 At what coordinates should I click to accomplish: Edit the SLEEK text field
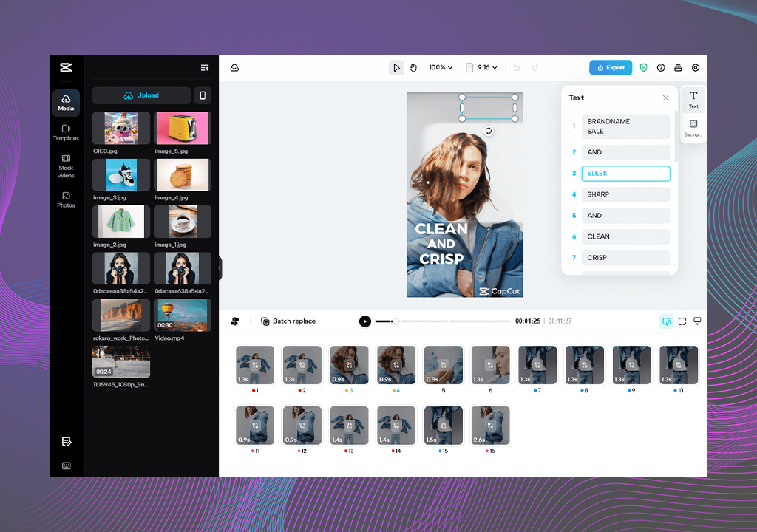click(625, 174)
